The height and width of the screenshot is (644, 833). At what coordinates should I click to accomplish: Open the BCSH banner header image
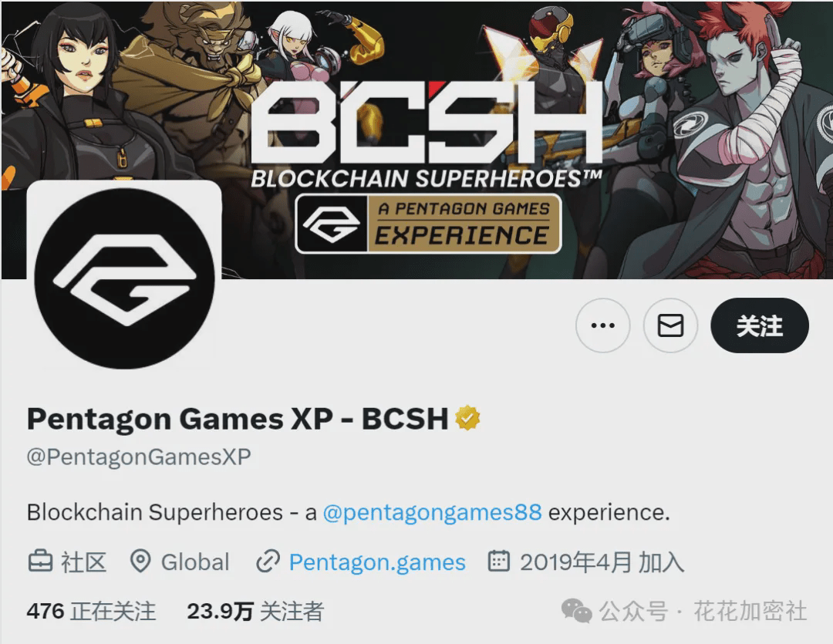pyautogui.click(x=416, y=140)
